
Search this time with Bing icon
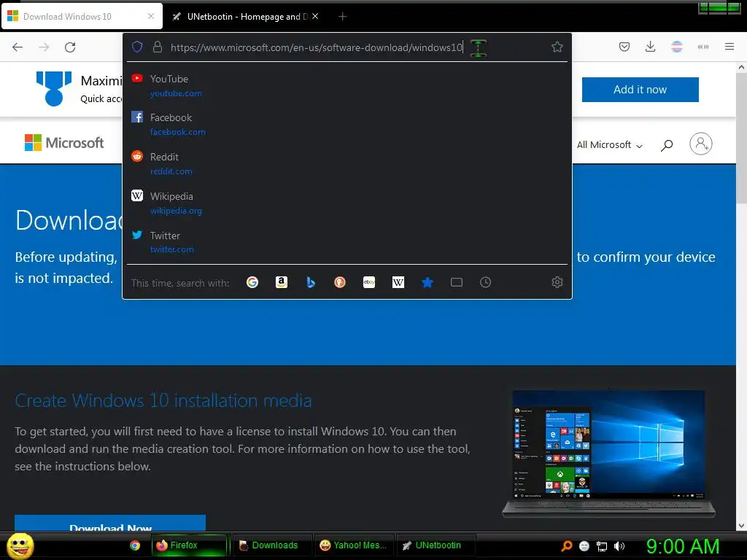tap(311, 282)
